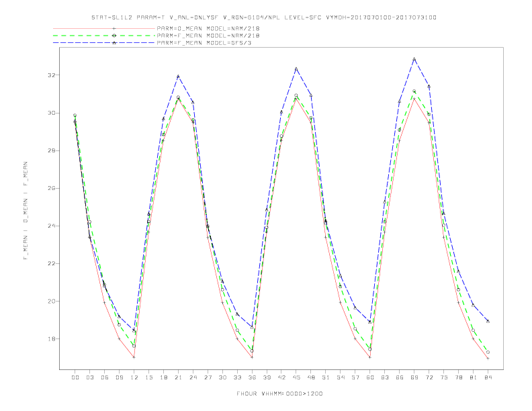Click green NAM circle data point at hour 84
Viewport: 532px width, 411px height.
coord(488,353)
